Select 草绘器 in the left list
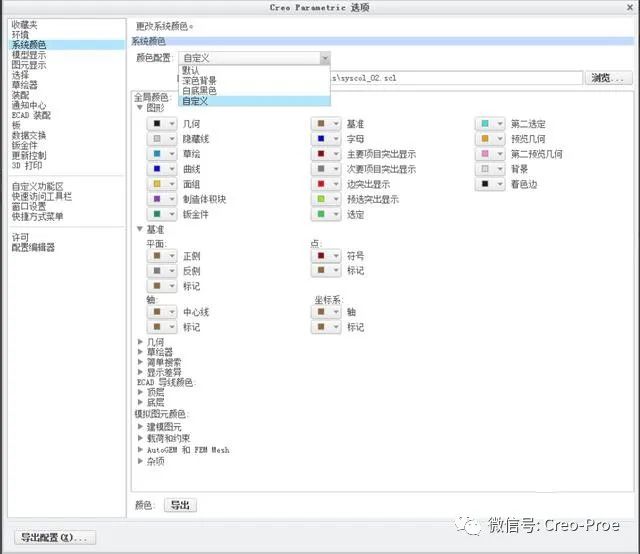This screenshot has height=554, width=640. pos(24,85)
